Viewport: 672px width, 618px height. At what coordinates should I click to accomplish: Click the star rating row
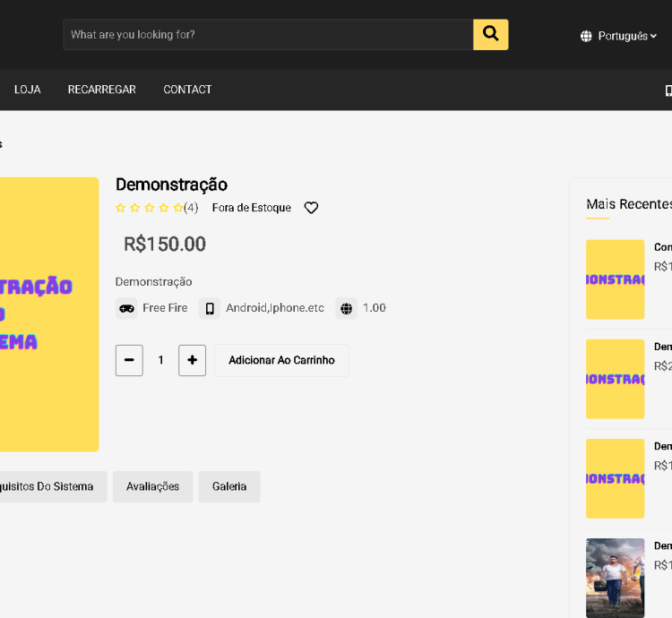149,208
